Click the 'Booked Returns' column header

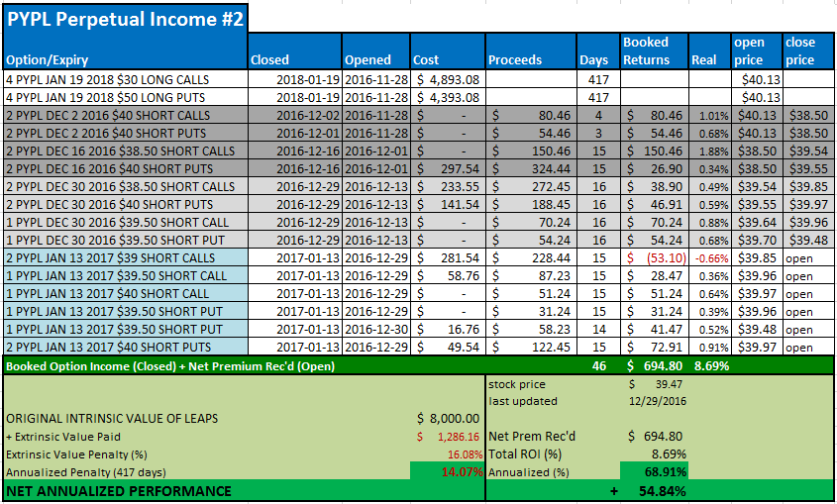[x=655, y=51]
